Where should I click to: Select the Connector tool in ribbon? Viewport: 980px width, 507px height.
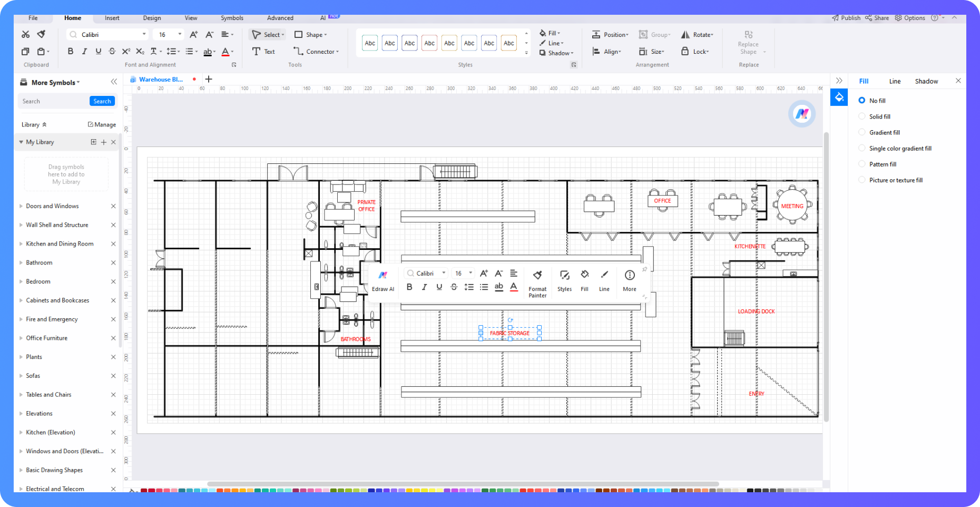[x=316, y=52]
